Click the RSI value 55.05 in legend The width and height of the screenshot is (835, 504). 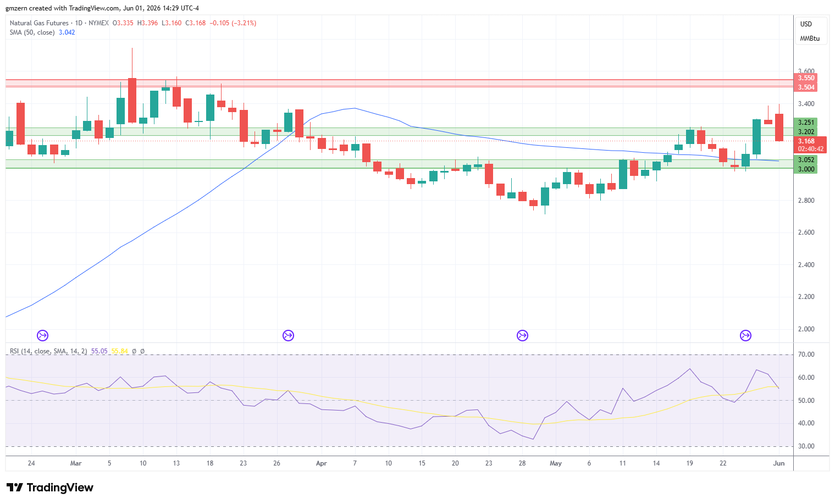pos(99,351)
